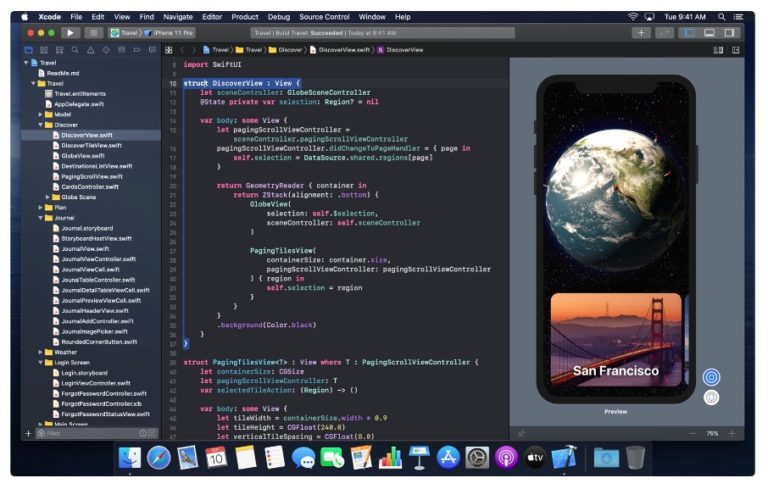Click Discover folder in jump bar
This screenshot has height=489, width=768.
[286, 50]
